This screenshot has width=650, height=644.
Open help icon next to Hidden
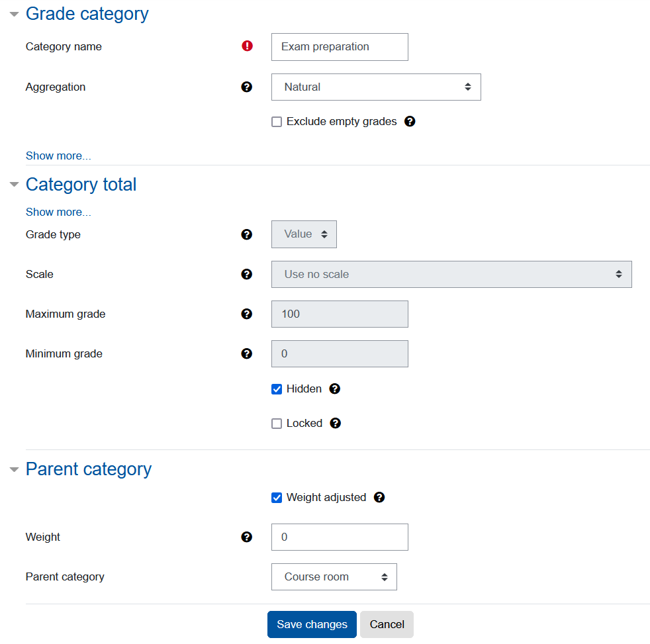334,389
